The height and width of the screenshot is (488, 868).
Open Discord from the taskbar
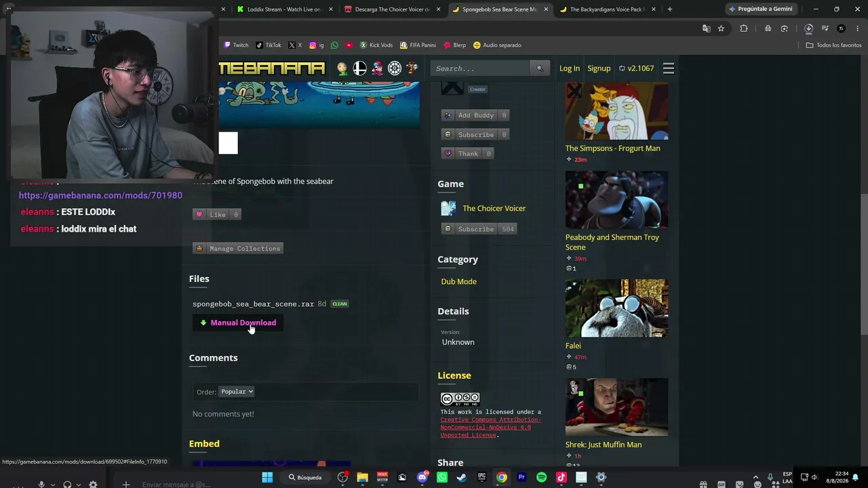click(422, 477)
